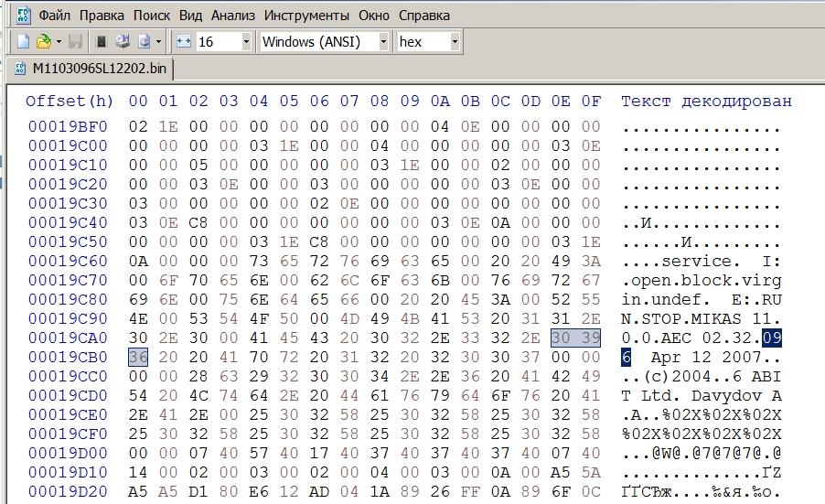Select offset 00019C60 row label
The height and width of the screenshot is (504, 825).
point(68,261)
